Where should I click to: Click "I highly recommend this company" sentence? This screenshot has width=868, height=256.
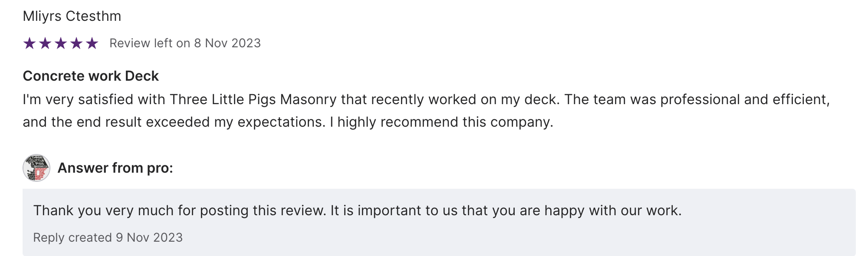point(441,122)
